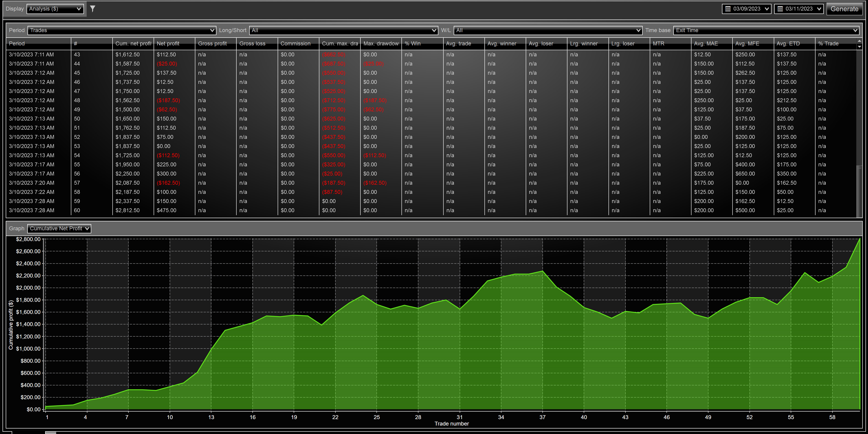Click cumulative net profit $2,337.50
868x434 pixels.
(x=133, y=201)
